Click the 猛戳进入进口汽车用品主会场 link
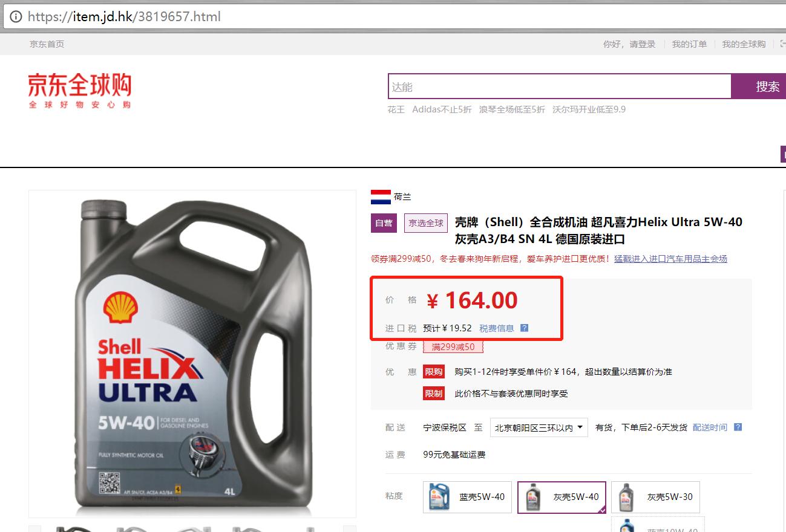Screen dimensions: 786x532 point(670,259)
